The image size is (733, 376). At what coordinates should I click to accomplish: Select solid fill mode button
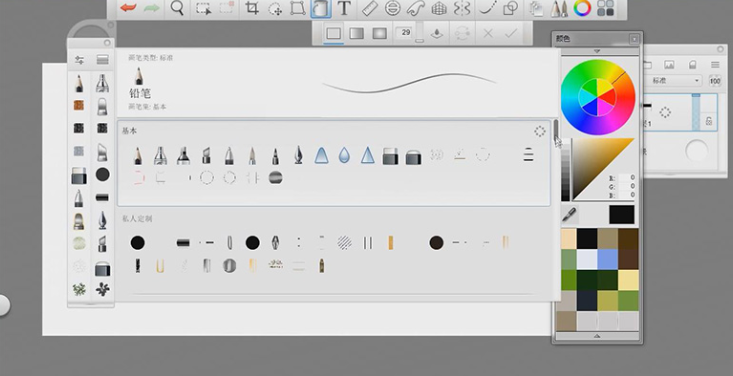click(x=333, y=33)
